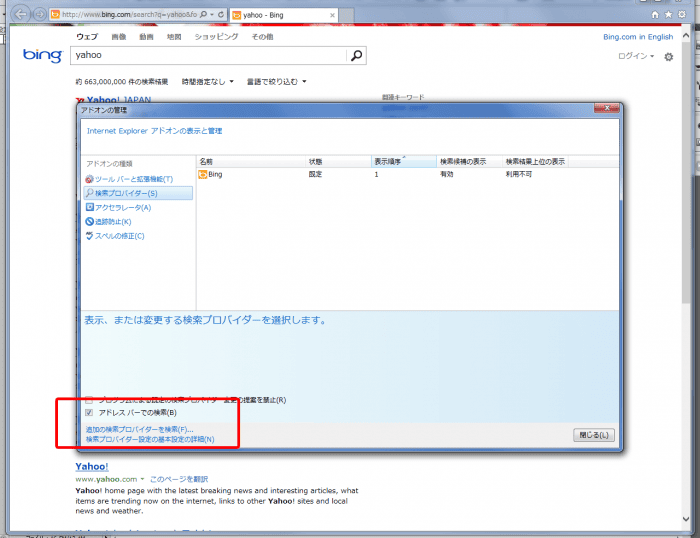The height and width of the screenshot is (538, 700).
Task: Select the yahoo - Bing tab
Action: pos(284,15)
